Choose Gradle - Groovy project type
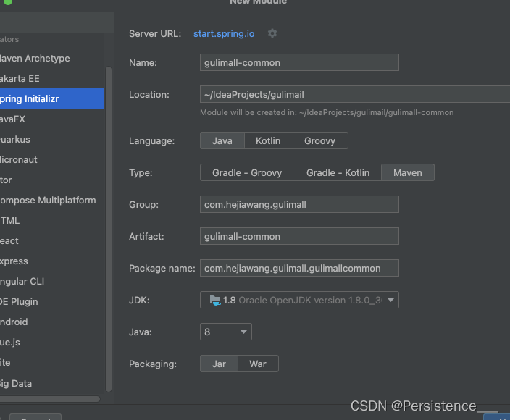Viewport: 510px width, 420px height. (x=247, y=172)
